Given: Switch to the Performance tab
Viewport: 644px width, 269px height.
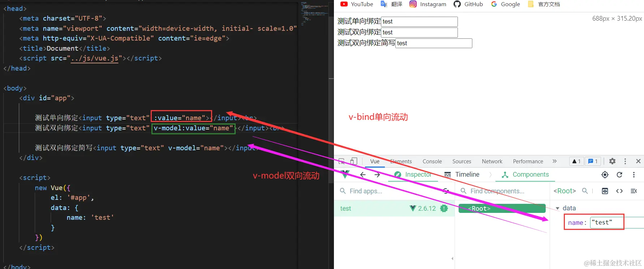Looking at the screenshot, I should tap(528, 161).
